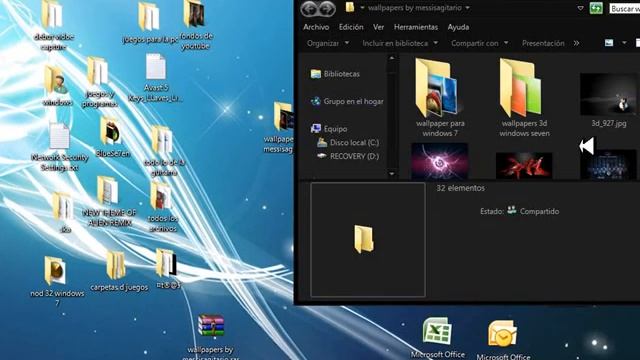This screenshot has width=640, height=360.
Task: Select Microsoft Office Outlook desktop shortcut
Action: [503, 340]
